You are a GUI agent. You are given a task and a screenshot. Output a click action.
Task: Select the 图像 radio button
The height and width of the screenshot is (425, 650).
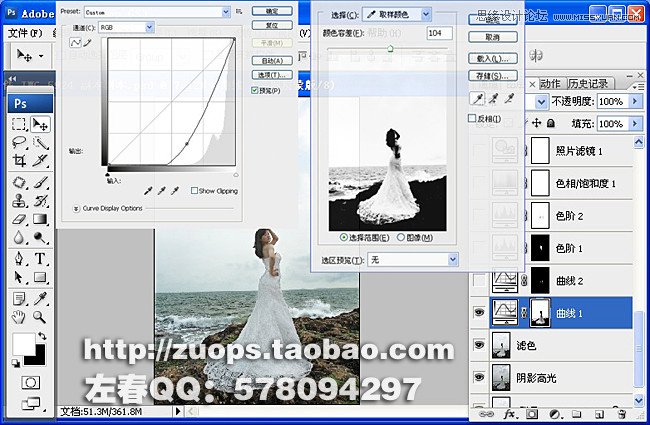click(x=400, y=238)
